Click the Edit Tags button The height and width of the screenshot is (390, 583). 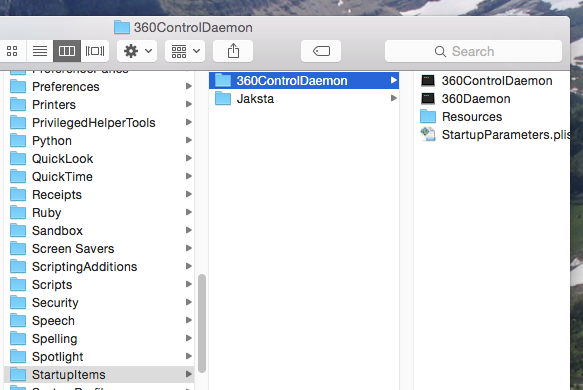[x=321, y=51]
